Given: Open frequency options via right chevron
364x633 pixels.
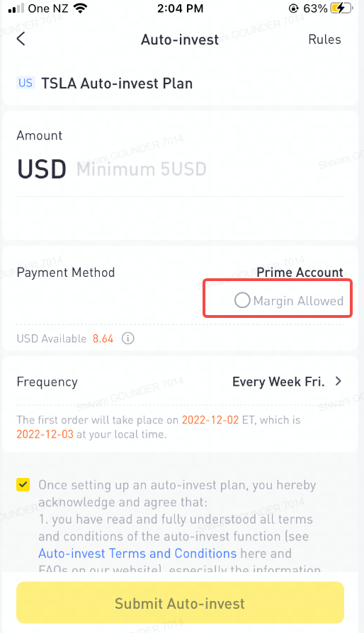Looking at the screenshot, I should pyautogui.click(x=339, y=381).
